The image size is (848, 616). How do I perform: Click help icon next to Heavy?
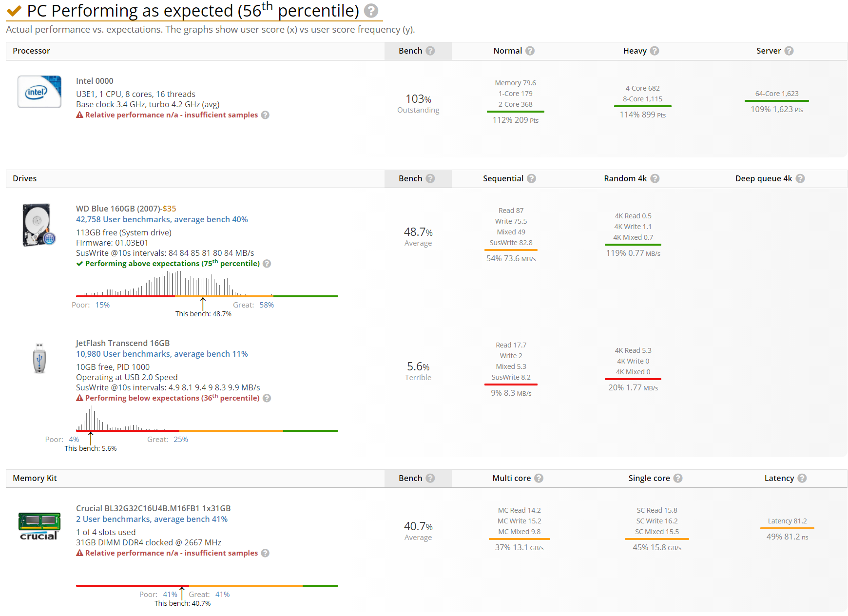tap(655, 51)
